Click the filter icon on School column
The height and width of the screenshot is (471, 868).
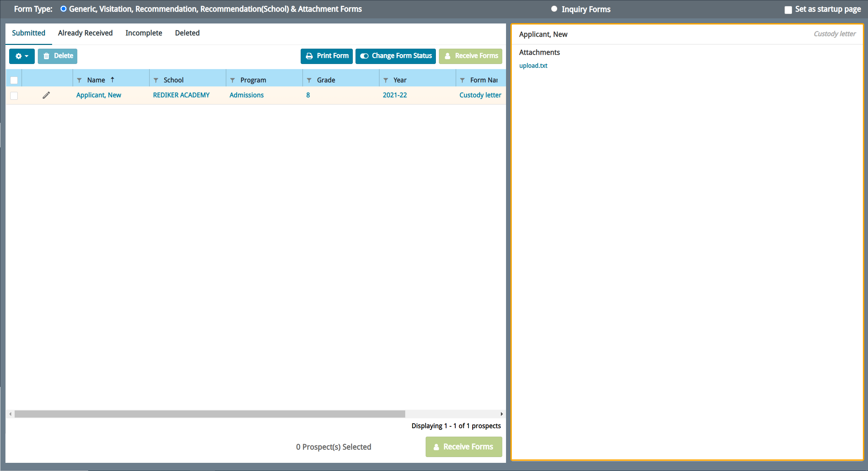pyautogui.click(x=156, y=80)
